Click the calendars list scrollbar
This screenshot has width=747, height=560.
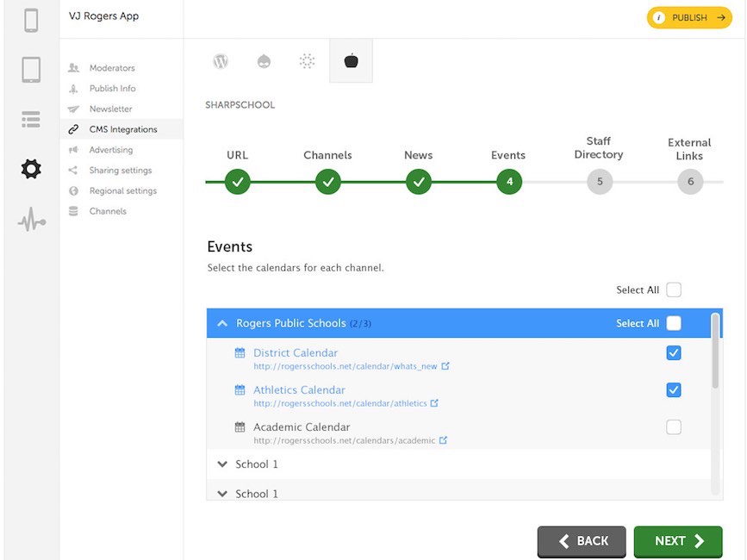(714, 352)
